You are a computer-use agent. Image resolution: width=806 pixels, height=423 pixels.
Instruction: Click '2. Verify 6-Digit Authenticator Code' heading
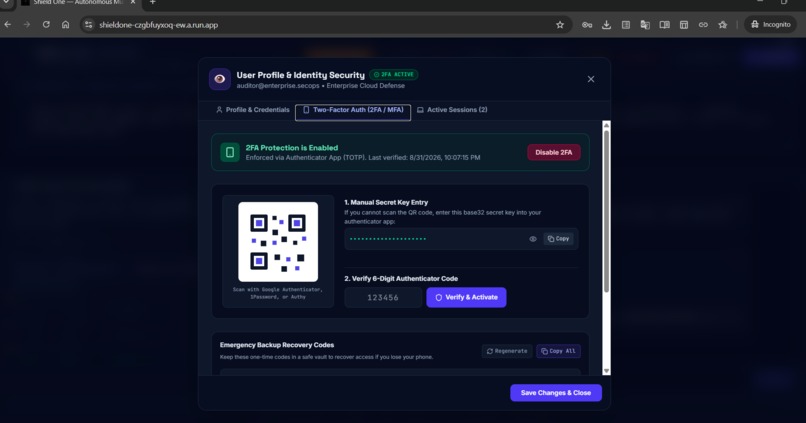(x=401, y=279)
